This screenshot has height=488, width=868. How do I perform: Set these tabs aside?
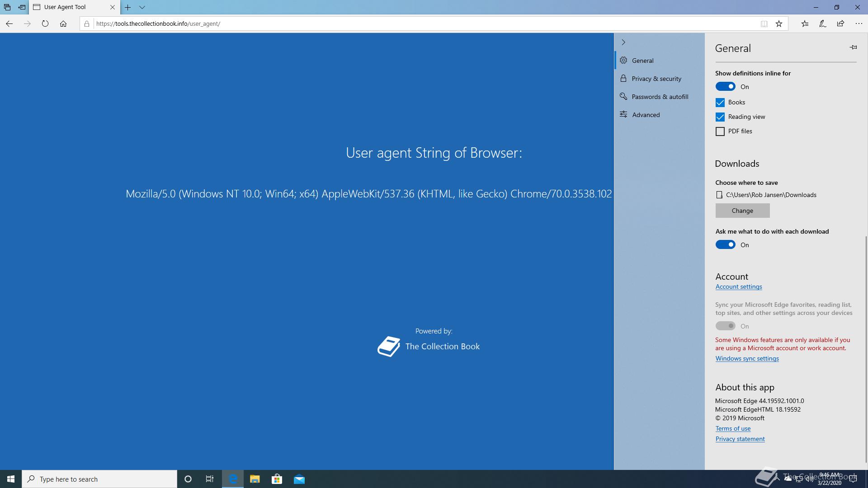point(22,7)
